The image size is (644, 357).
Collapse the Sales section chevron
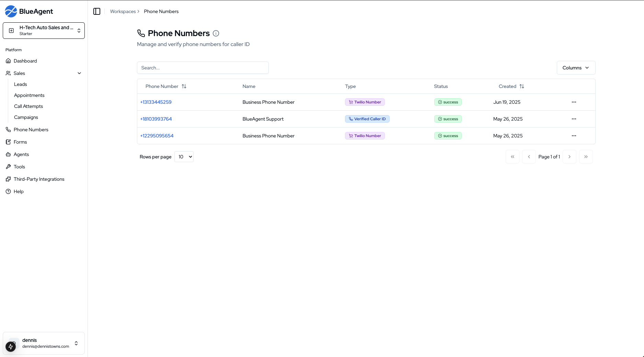(x=79, y=73)
